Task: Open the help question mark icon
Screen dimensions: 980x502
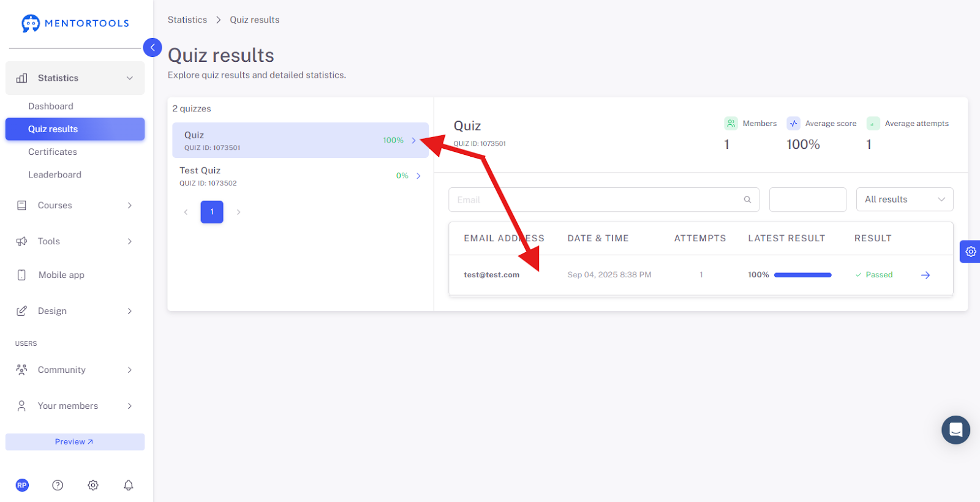Action: (x=58, y=485)
